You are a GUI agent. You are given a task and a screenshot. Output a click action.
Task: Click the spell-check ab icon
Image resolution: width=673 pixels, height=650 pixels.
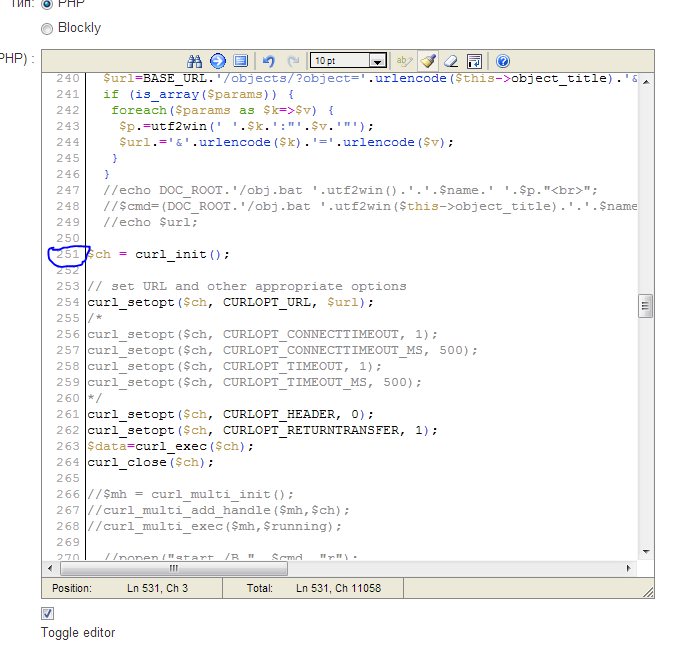pyautogui.click(x=404, y=61)
